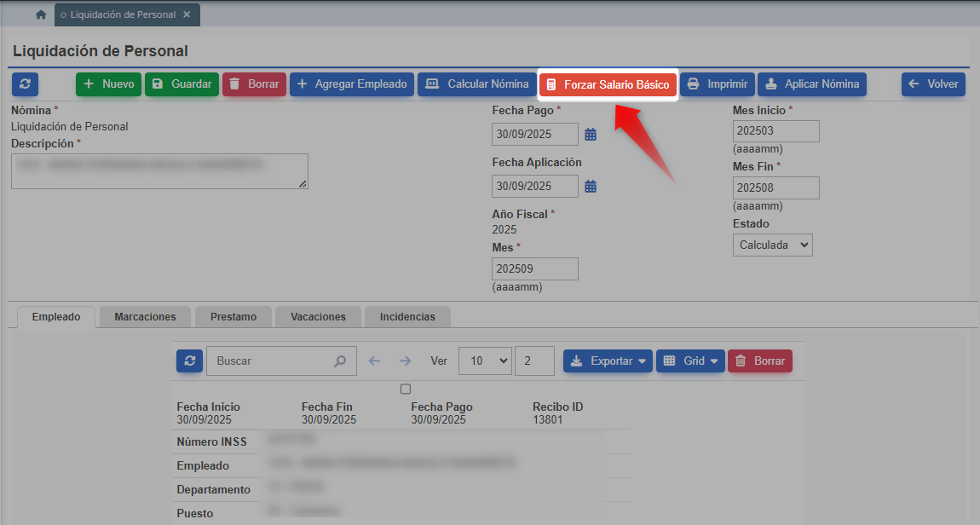
Task: Click the search magnifier icon
Action: [x=340, y=361]
